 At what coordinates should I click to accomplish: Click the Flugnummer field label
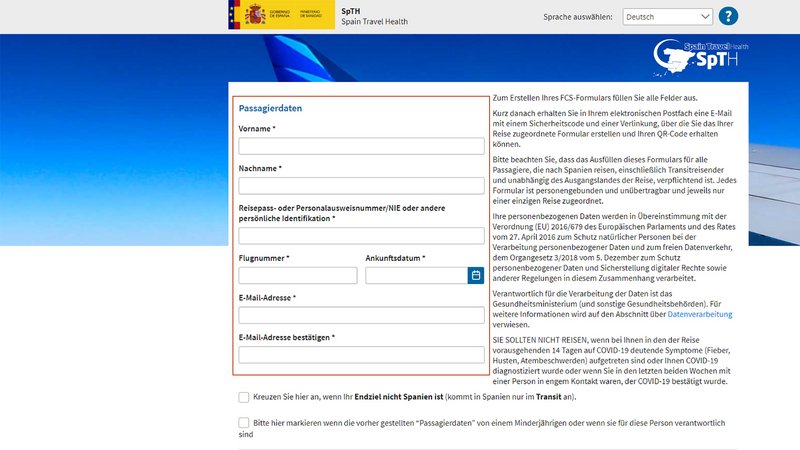[264, 258]
